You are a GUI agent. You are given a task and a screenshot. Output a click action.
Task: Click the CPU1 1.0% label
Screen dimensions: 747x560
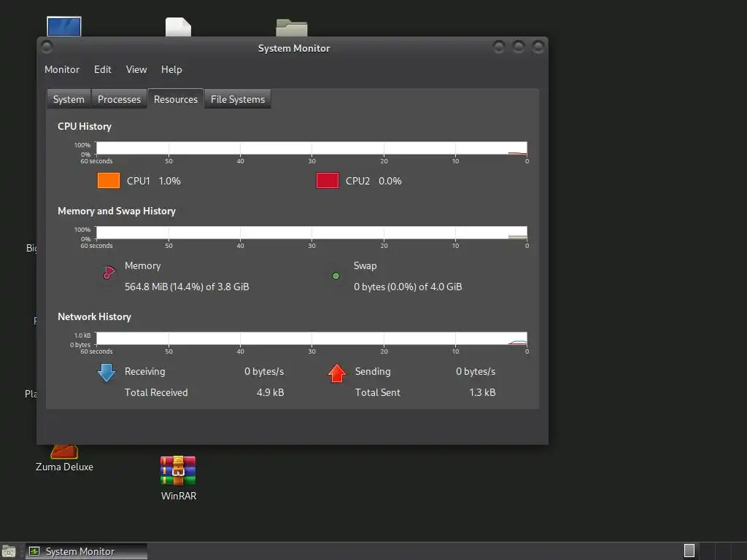point(153,181)
